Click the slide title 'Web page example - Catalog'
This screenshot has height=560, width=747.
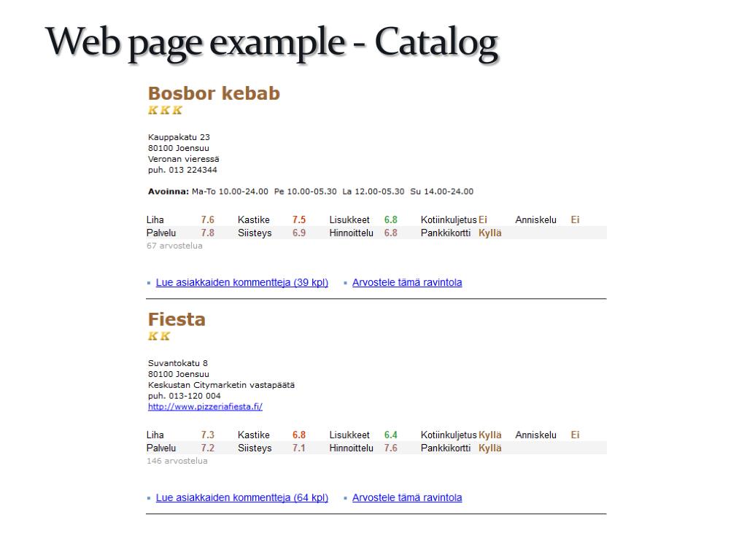click(271, 42)
